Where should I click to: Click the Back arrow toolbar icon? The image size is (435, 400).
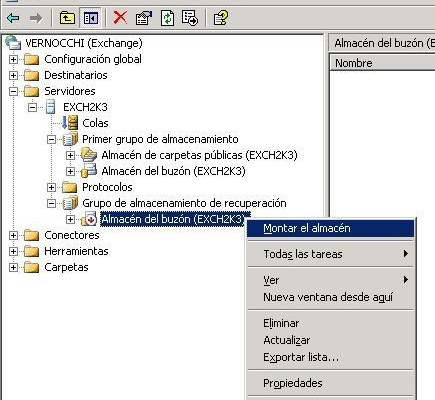[x=13, y=18]
